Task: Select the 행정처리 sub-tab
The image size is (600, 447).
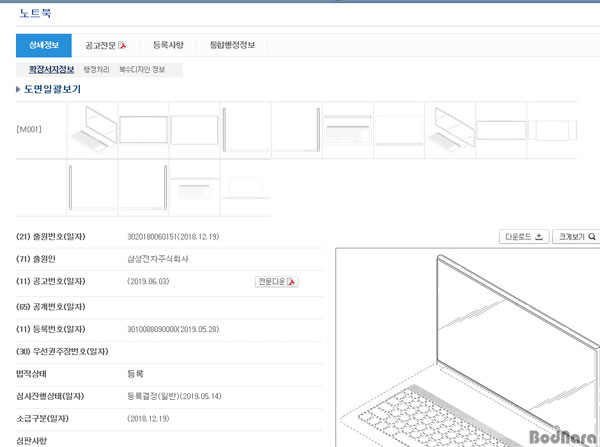Action: pos(96,69)
